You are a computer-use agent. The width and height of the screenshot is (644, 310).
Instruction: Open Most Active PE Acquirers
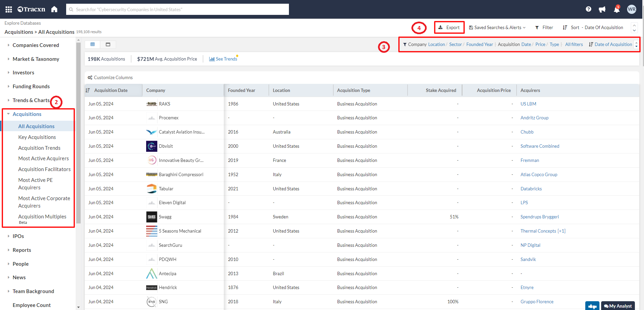pyautogui.click(x=35, y=184)
